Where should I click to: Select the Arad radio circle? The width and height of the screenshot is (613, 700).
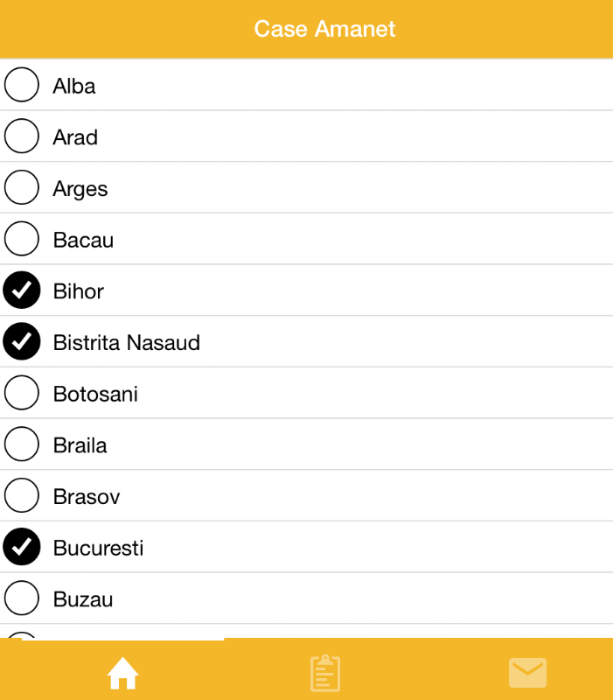tap(22, 136)
